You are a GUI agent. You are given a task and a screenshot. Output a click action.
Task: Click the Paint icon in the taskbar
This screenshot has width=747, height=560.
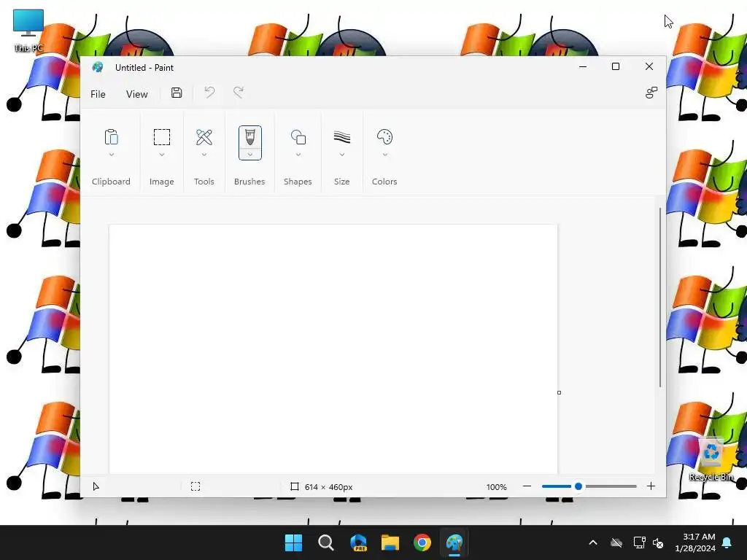[454, 542]
